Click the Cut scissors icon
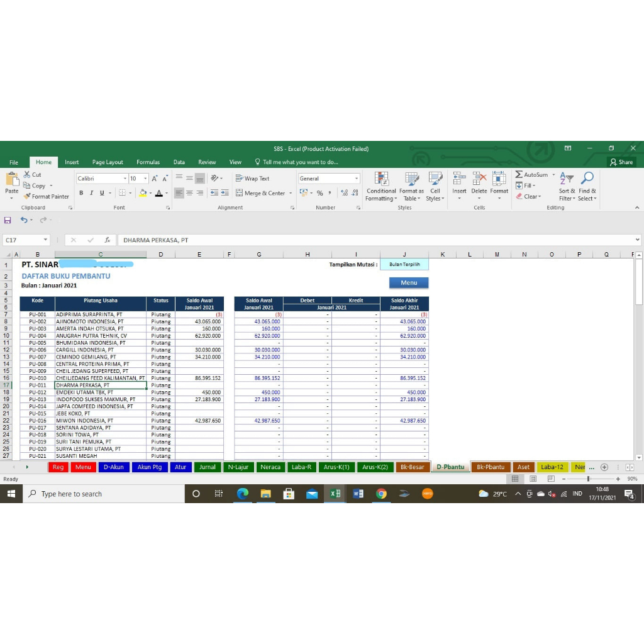The image size is (644, 644). (27, 175)
